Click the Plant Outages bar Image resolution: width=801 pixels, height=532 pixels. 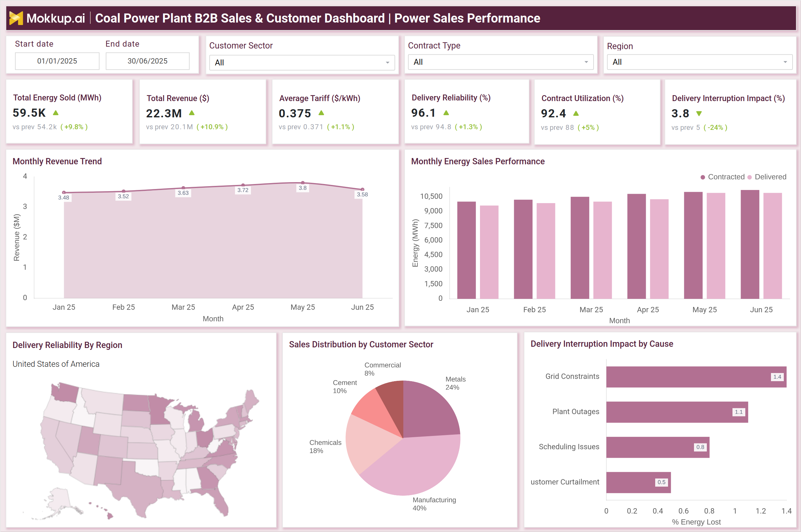click(677, 412)
